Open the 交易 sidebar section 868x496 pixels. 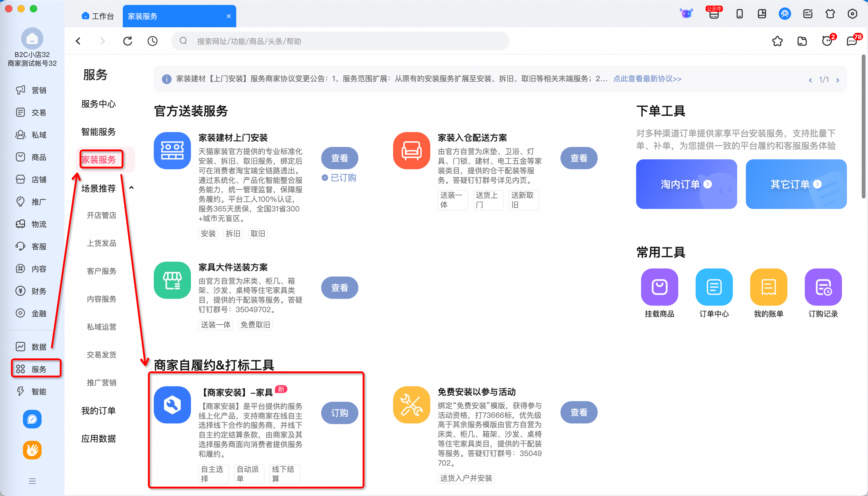pyautogui.click(x=31, y=113)
